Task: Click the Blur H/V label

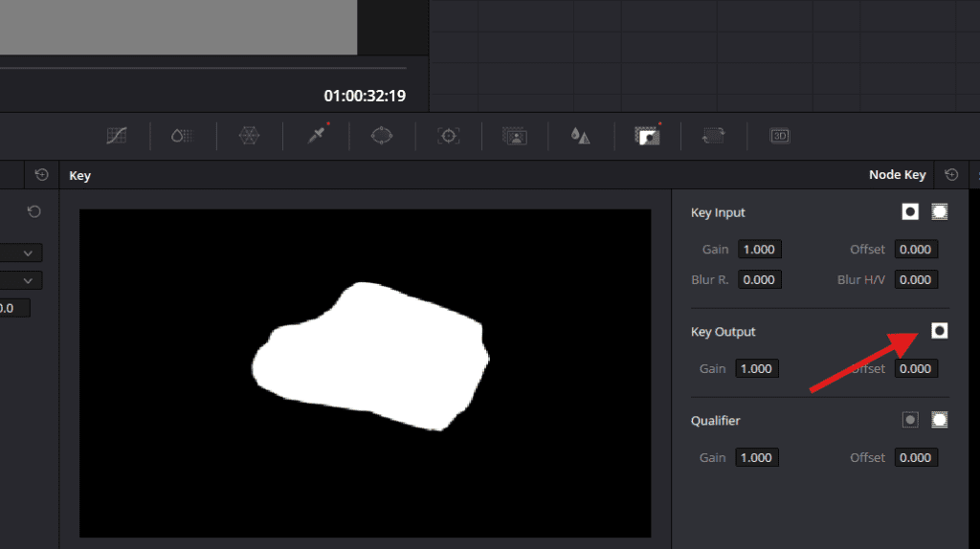Action: [x=860, y=280]
